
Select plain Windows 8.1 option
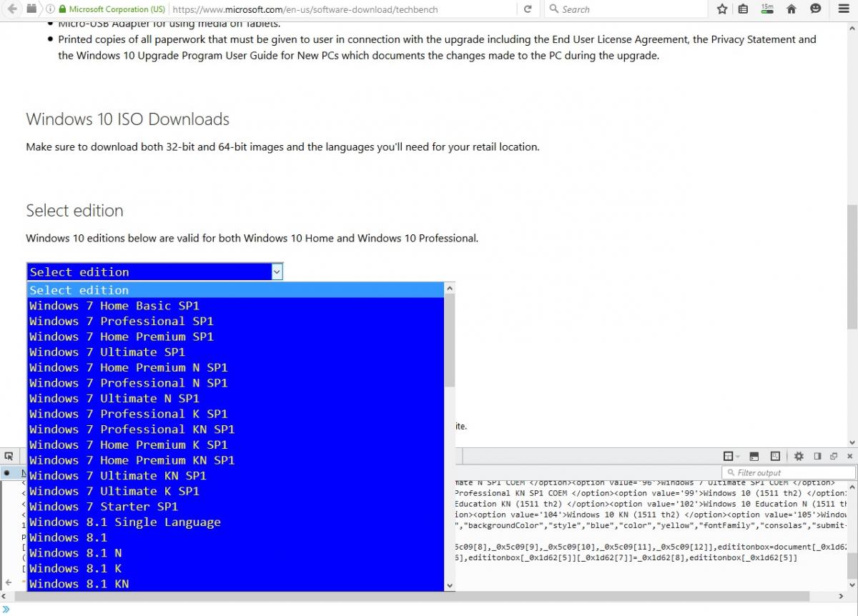(235, 537)
